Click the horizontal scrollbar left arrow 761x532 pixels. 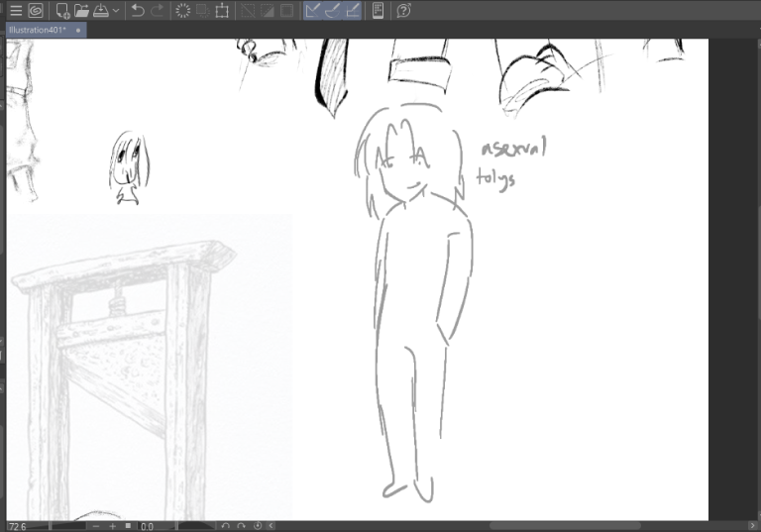[x=271, y=526]
